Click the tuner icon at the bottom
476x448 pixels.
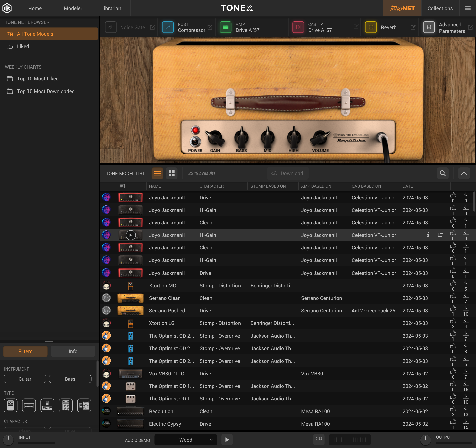(x=319, y=439)
